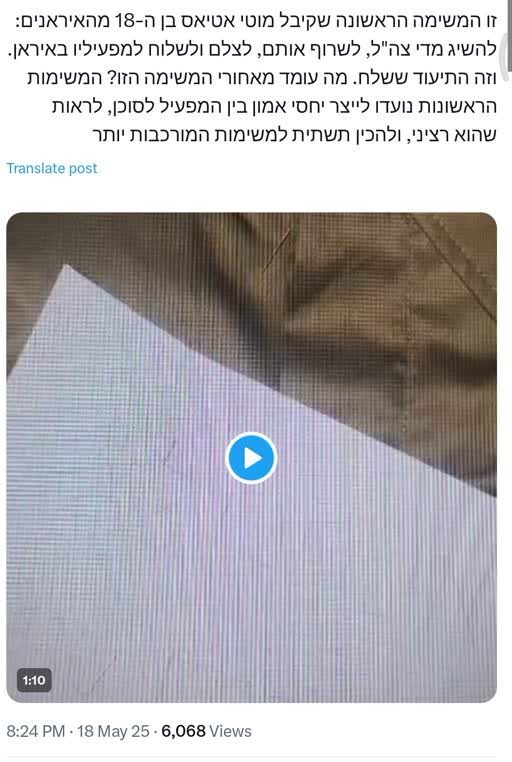Click the 18 May 25 post date
The image size is (512, 762).
tap(113, 731)
